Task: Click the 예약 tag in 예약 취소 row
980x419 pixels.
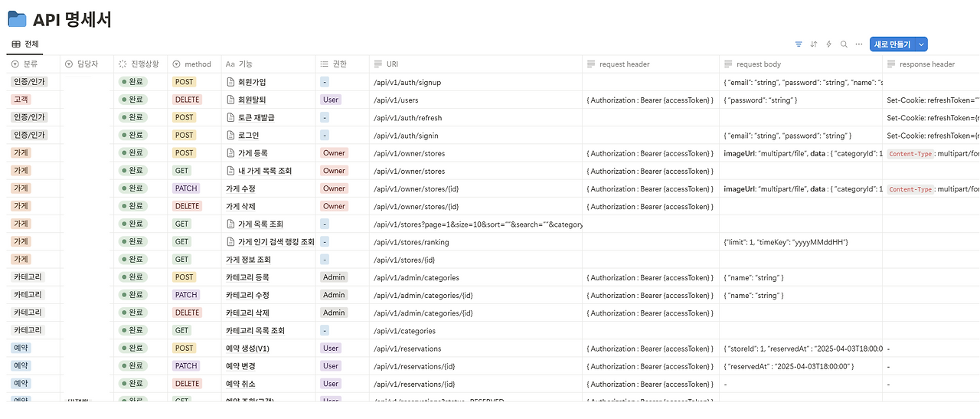Action: click(21, 384)
